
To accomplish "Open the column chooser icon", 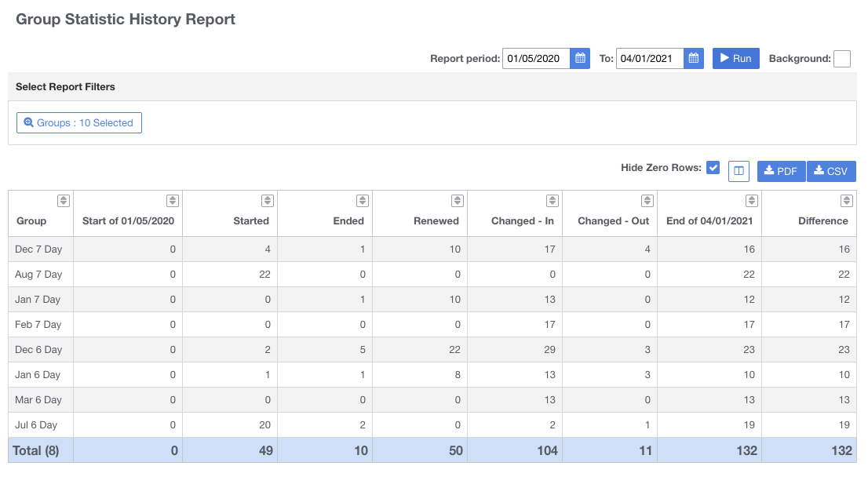I will 739,171.
